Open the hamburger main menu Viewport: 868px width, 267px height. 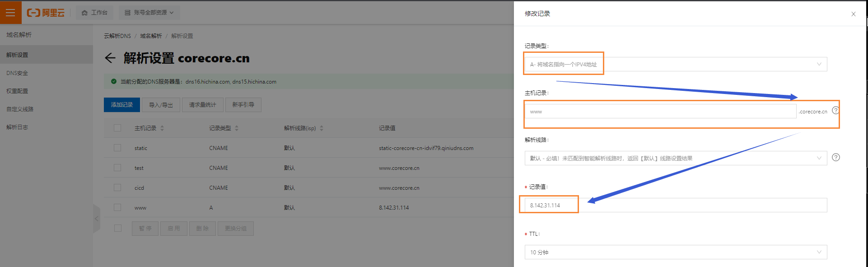pyautogui.click(x=10, y=12)
